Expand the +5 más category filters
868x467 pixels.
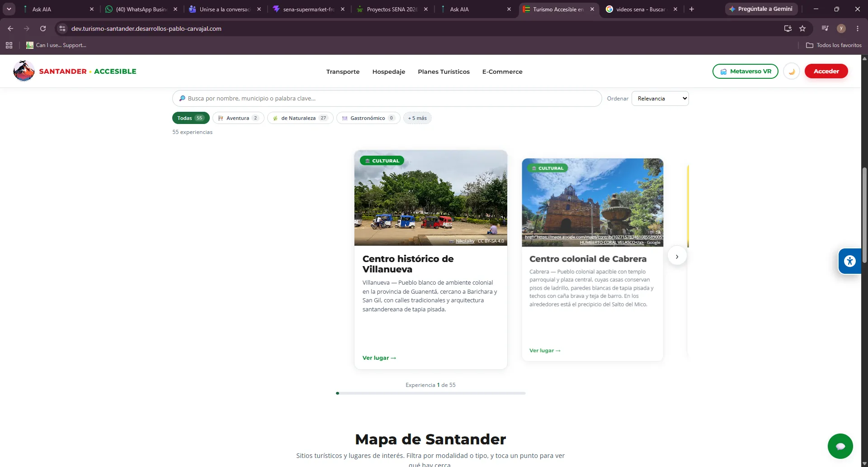(417, 118)
